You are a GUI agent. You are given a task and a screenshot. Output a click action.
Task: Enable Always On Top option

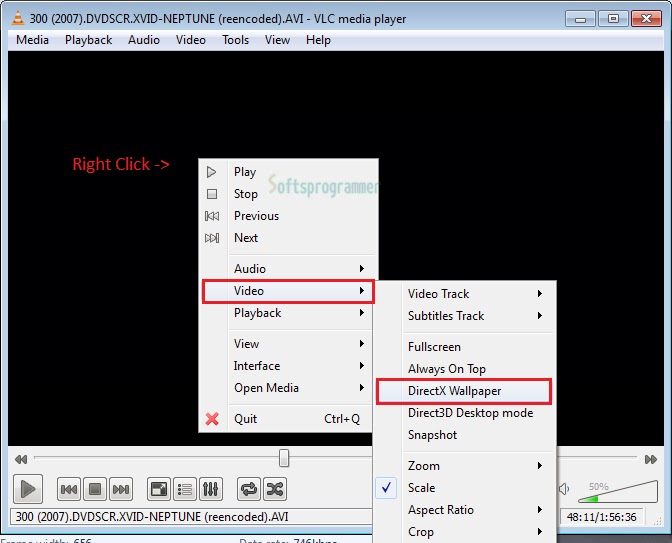(x=466, y=369)
